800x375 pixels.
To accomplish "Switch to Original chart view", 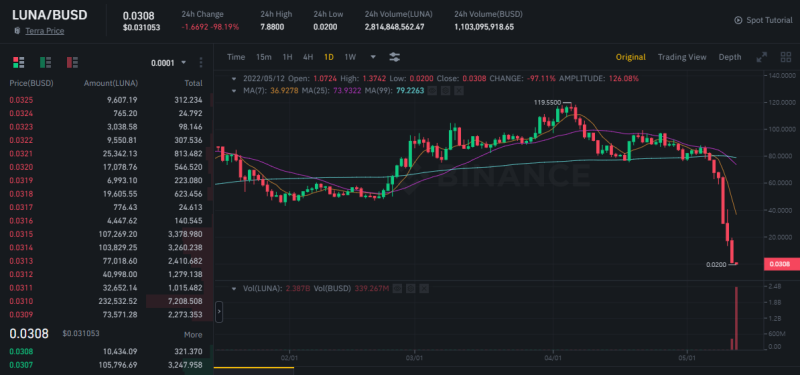I will coord(631,57).
